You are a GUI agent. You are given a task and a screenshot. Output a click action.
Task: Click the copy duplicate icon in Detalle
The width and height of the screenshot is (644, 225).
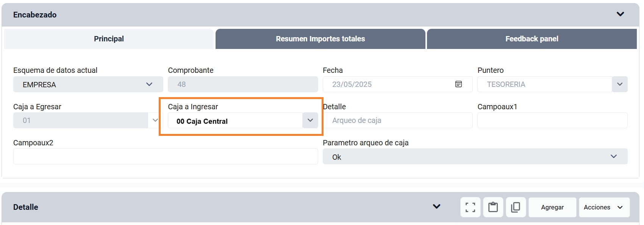516,207
